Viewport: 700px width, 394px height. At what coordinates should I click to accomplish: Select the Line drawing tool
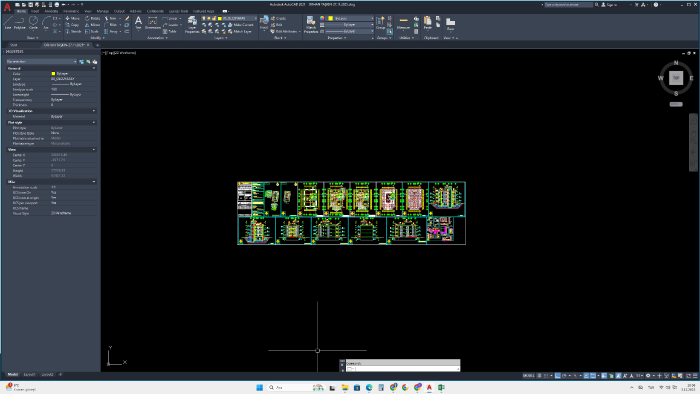(x=8, y=23)
